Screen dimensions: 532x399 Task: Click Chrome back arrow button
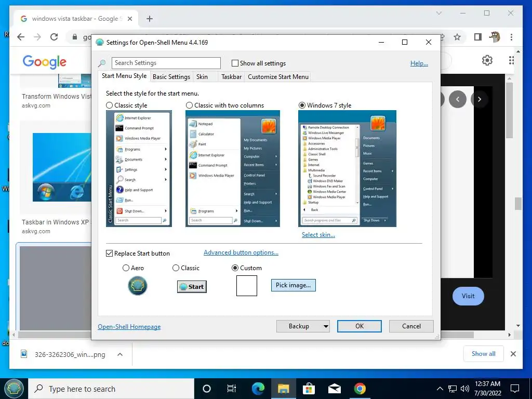21,37
